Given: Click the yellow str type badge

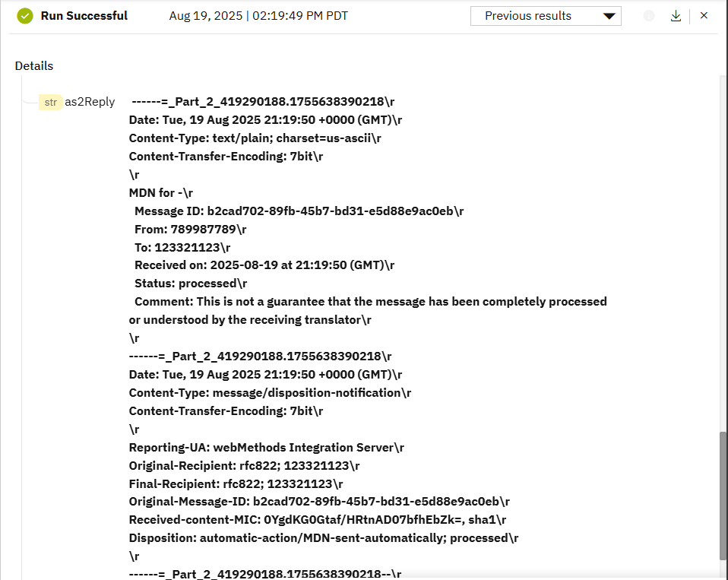Looking at the screenshot, I should click(51, 102).
